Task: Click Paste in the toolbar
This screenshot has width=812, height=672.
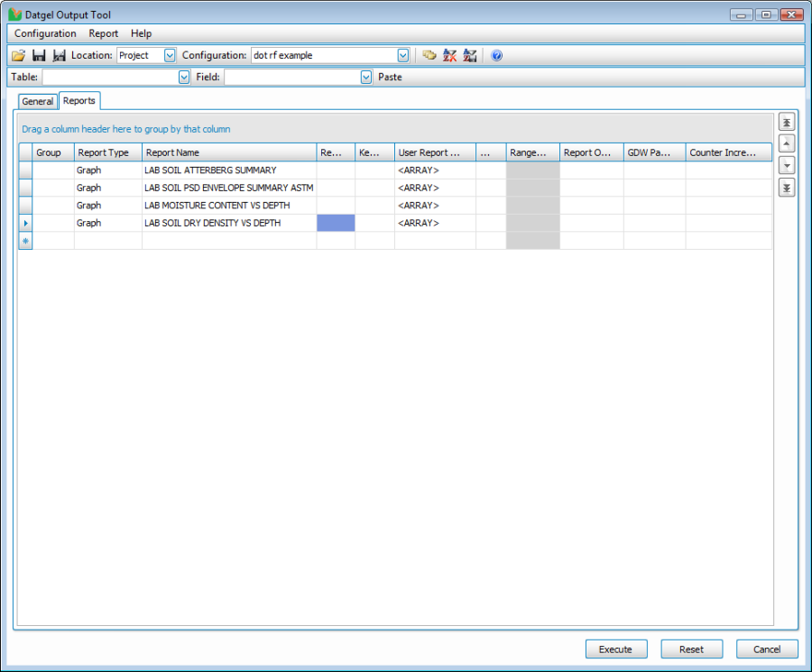Action: pos(390,78)
